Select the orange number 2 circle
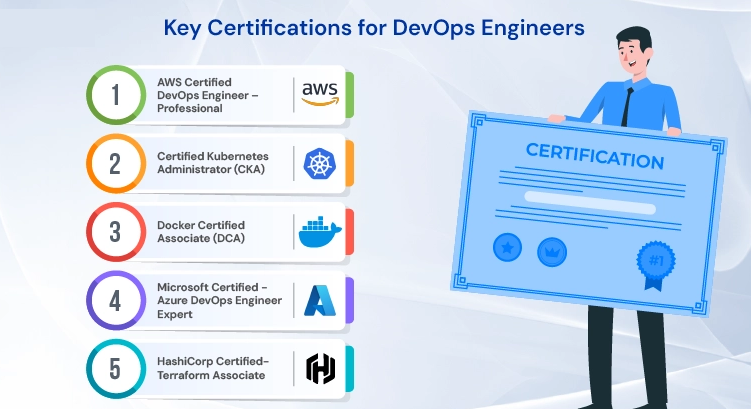 (x=116, y=164)
